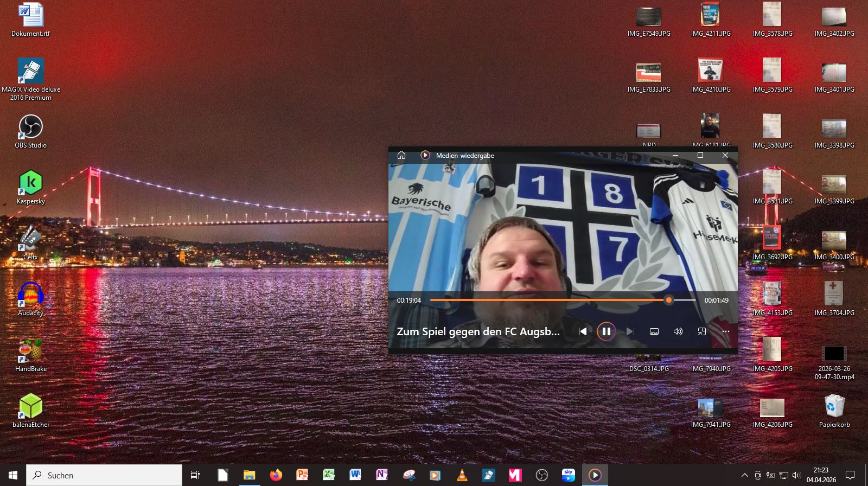This screenshot has height=486, width=868.
Task: Open the Windows Start menu
Action: tap(13, 475)
